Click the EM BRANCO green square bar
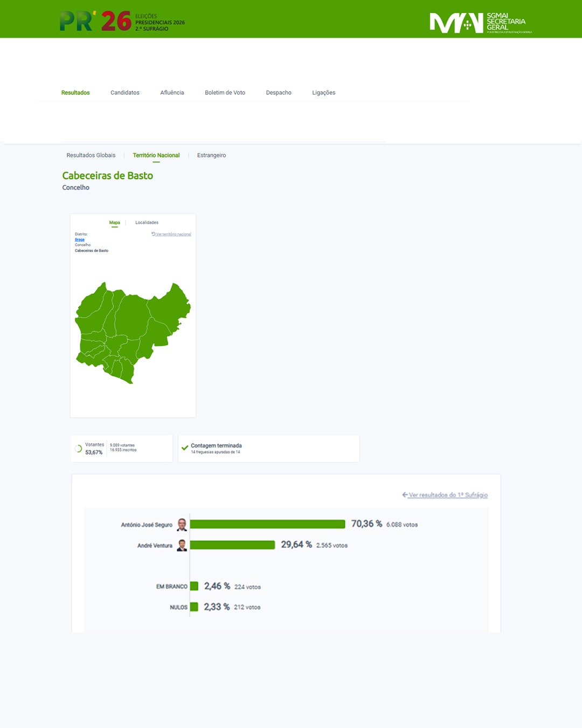The width and height of the screenshot is (582, 728). (x=194, y=586)
